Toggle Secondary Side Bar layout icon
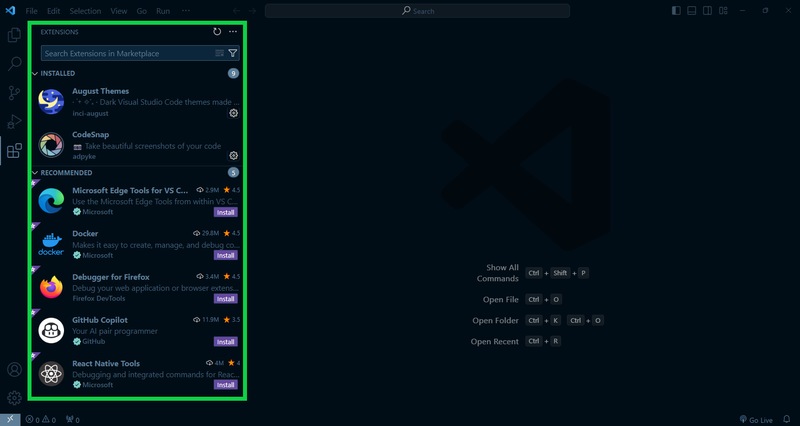Viewport: 800px width, 426px height. pos(707,11)
